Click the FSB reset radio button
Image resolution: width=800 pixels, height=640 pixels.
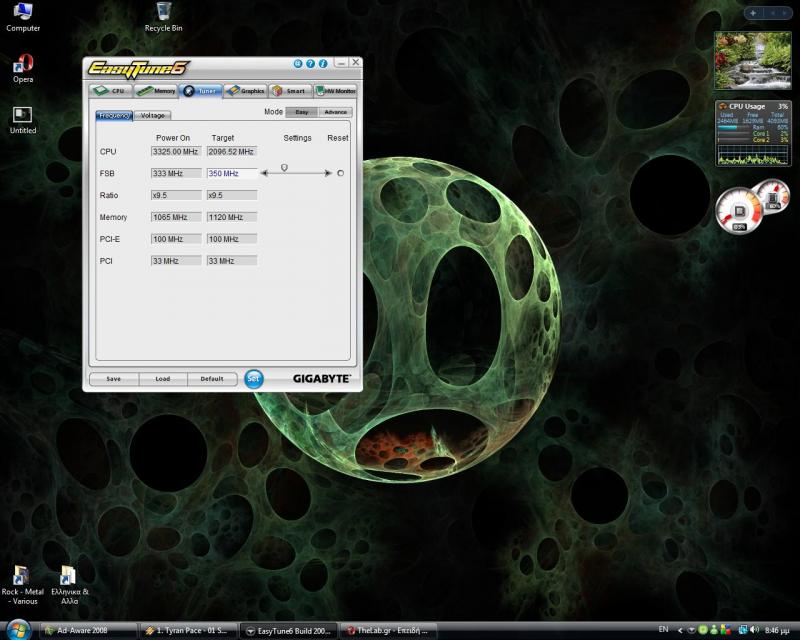(x=340, y=173)
